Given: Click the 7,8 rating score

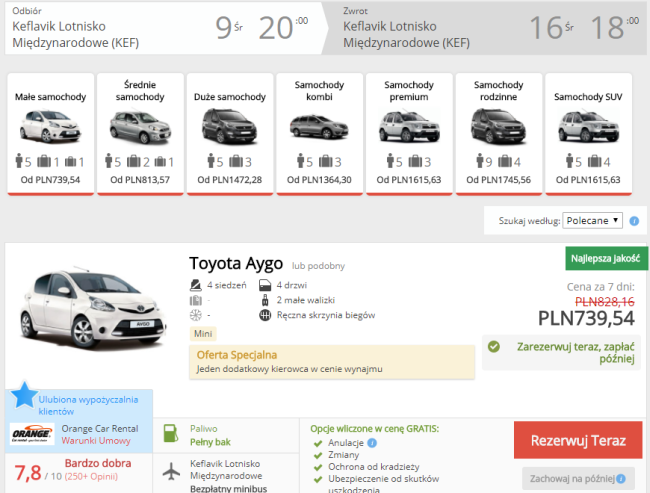Looking at the screenshot, I should click(28, 473).
